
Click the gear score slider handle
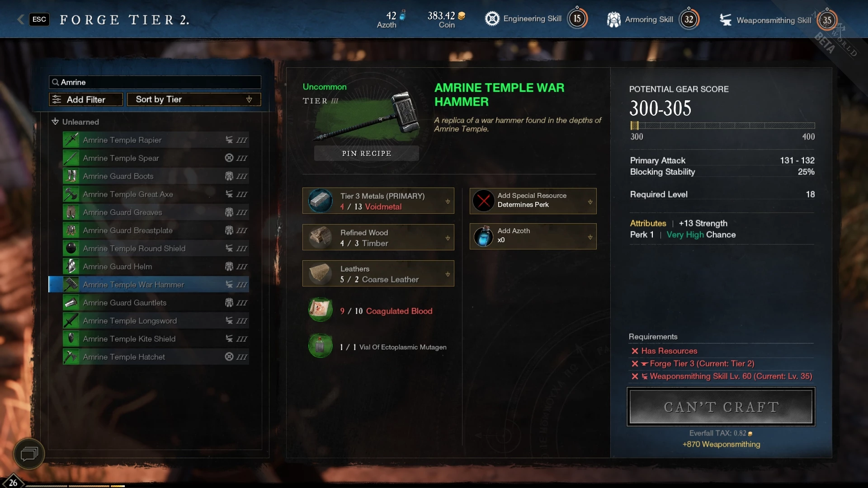tap(634, 126)
